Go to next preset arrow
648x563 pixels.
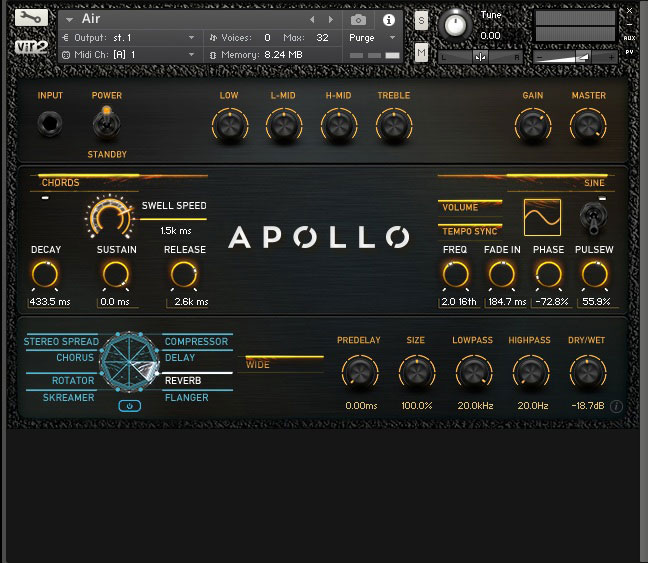click(331, 19)
